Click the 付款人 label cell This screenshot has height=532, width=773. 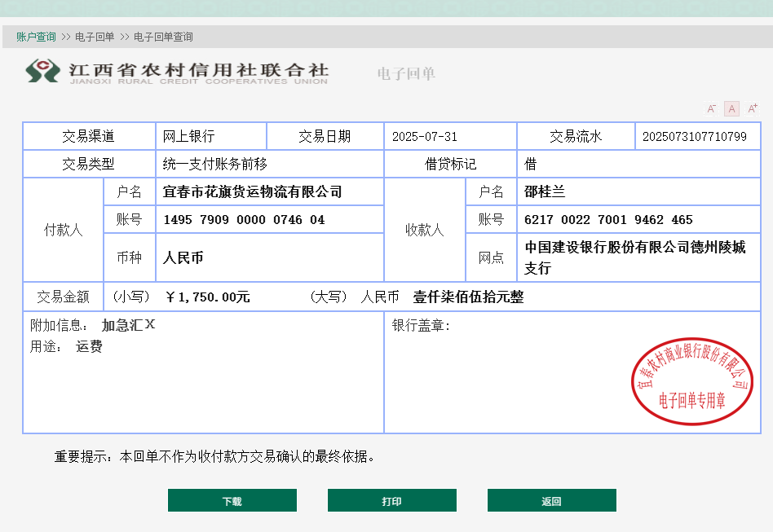pos(63,230)
